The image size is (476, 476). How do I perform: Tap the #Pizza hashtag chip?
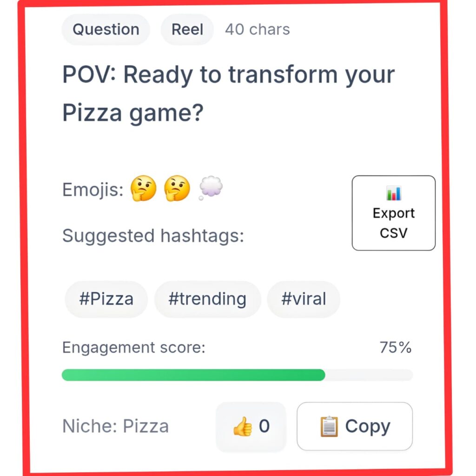pos(106,299)
